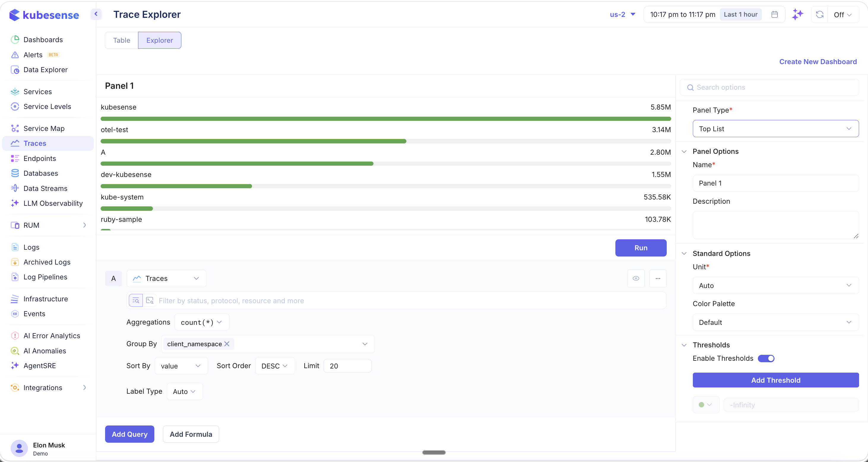This screenshot has width=868, height=462.
Task: Collapse the left navigation with the back chevron
Action: [x=96, y=14]
